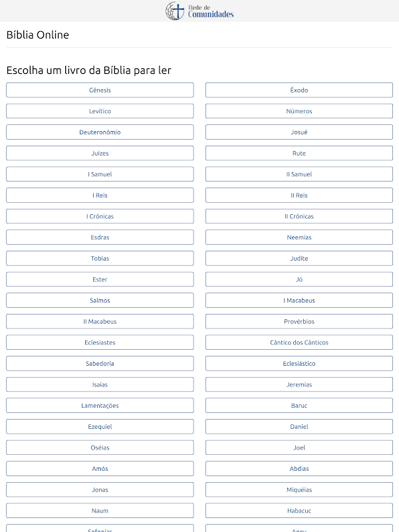The image size is (399, 532).
Task: Open Deuteronômio
Action: pos(100,132)
